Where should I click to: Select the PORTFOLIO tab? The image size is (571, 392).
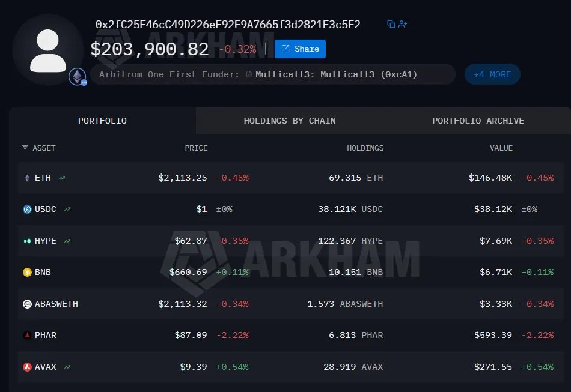point(102,121)
